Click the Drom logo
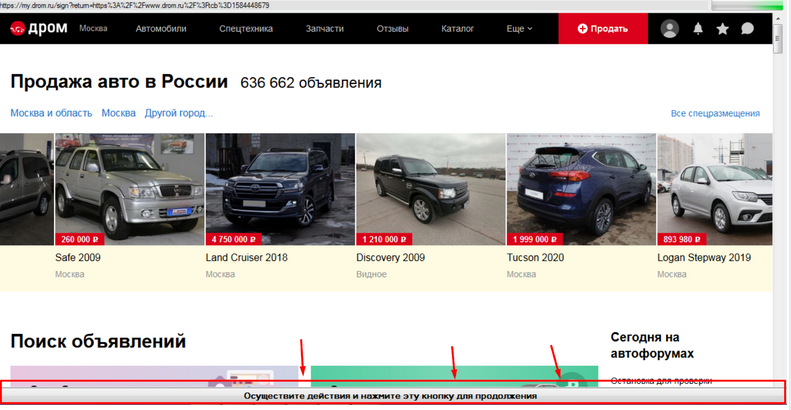The width and height of the screenshot is (791, 410). click(39, 28)
